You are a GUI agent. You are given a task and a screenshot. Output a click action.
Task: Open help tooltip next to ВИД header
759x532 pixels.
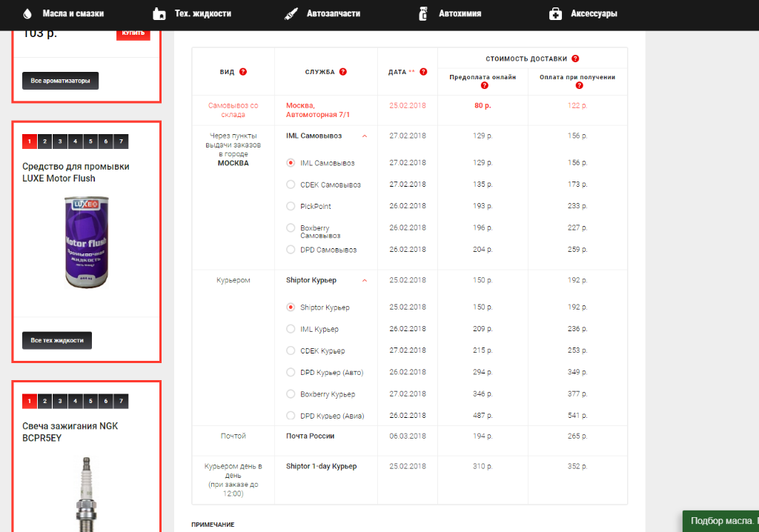tap(243, 72)
